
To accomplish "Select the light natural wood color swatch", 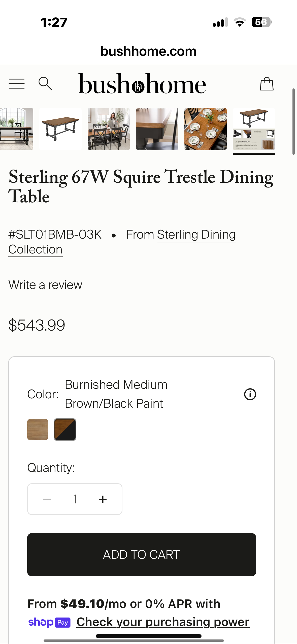I will pos(38,430).
